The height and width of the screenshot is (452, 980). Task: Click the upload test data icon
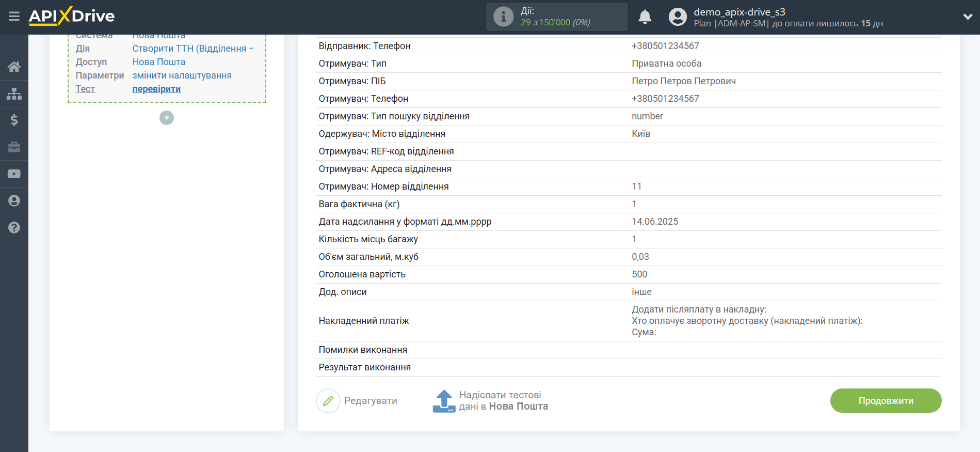pyautogui.click(x=444, y=401)
